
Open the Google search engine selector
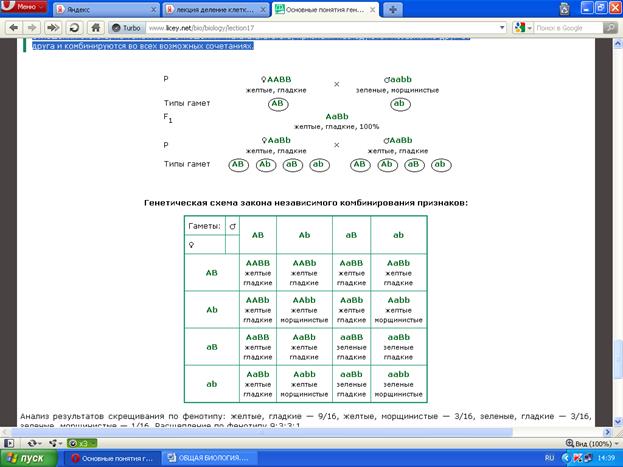pos(523,28)
